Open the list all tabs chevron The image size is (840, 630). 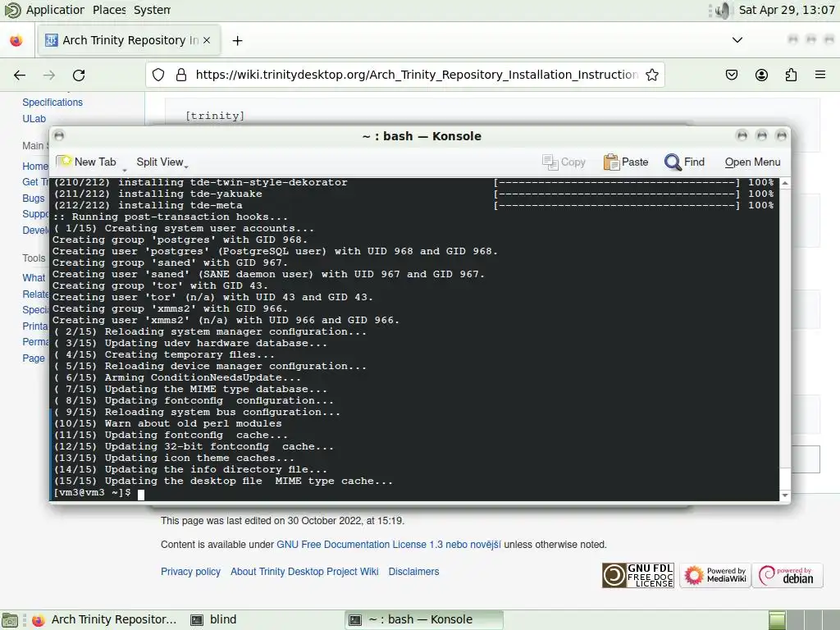[737, 40]
